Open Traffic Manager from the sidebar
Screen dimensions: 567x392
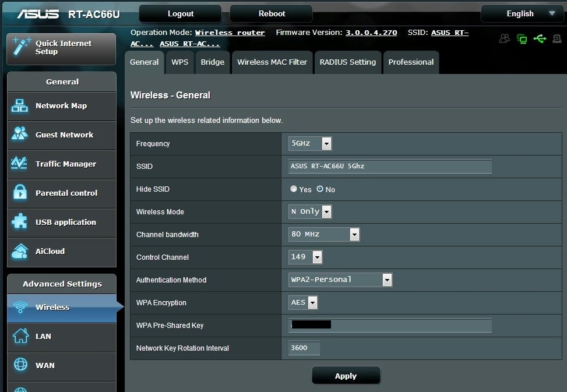click(62, 165)
